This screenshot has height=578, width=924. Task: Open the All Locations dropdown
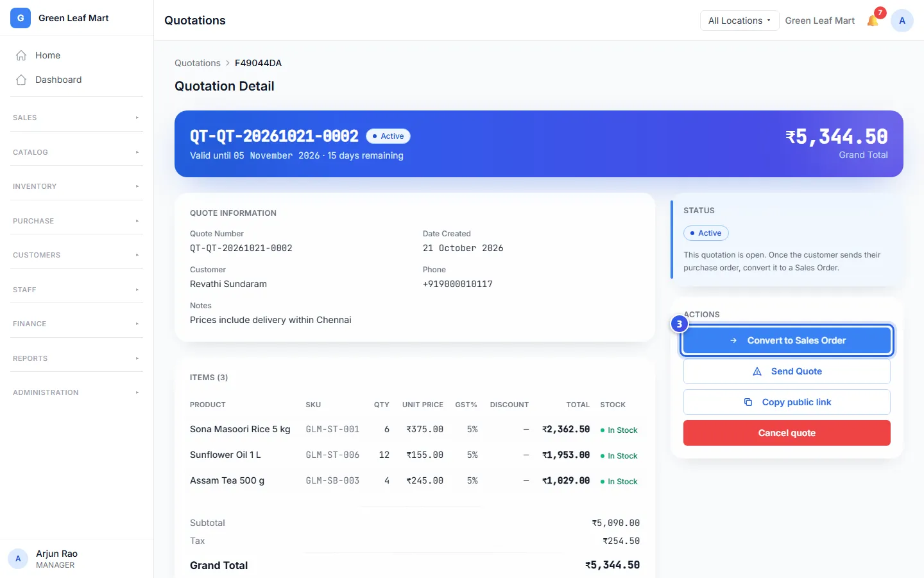[x=739, y=21]
